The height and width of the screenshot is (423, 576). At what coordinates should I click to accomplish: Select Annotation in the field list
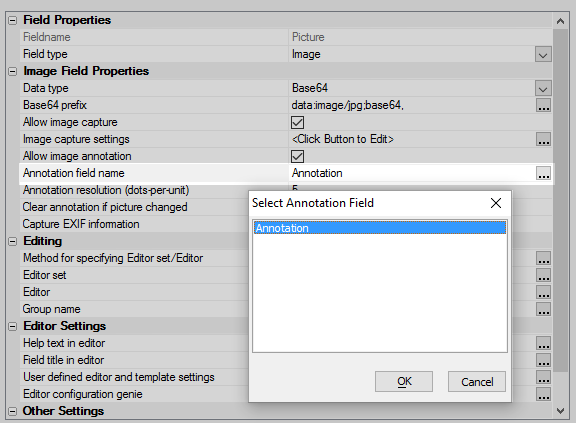[x=380, y=228]
